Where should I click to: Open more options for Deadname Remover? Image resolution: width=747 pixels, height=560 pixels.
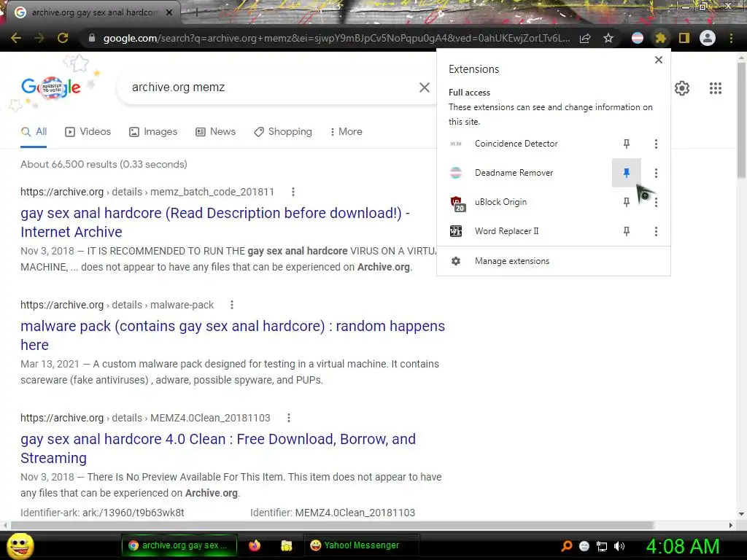(656, 173)
